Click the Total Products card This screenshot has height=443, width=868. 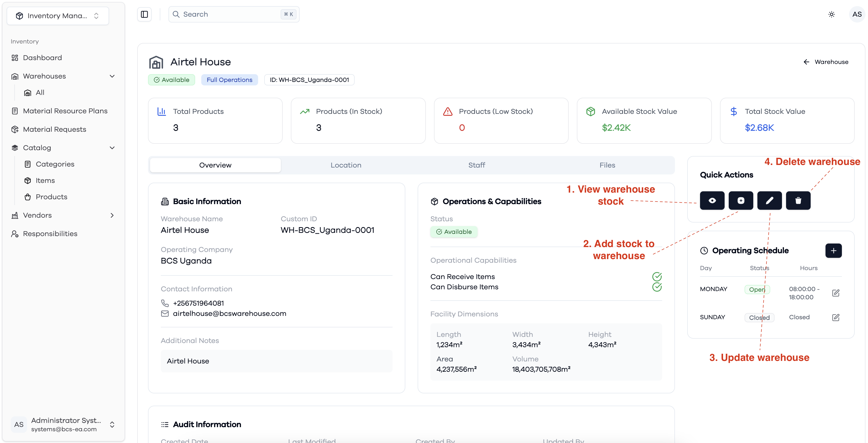[215, 121]
